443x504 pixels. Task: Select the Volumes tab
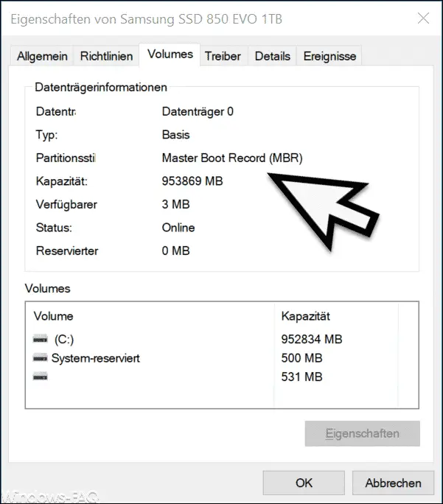coord(170,55)
